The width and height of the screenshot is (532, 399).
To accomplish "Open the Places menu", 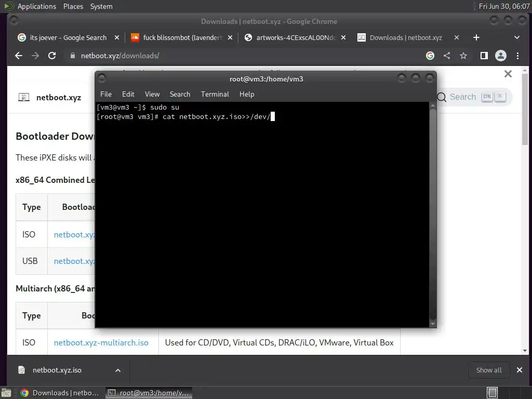I will [x=73, y=6].
